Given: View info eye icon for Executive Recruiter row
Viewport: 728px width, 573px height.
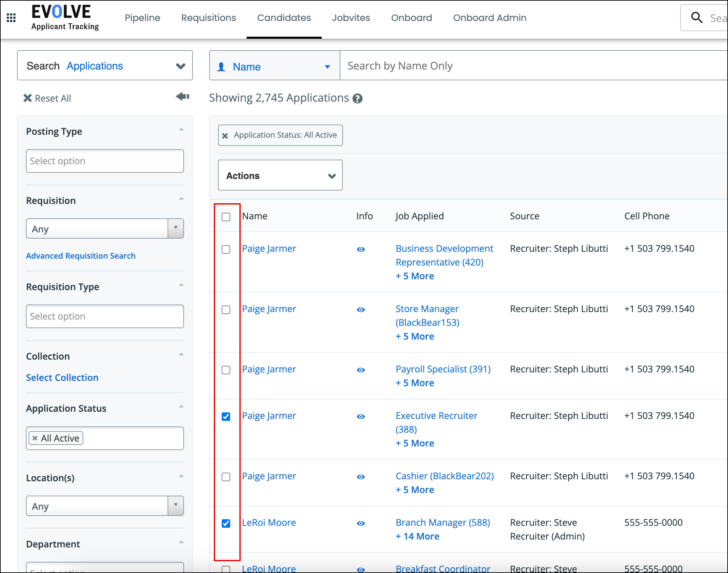Looking at the screenshot, I should point(361,417).
